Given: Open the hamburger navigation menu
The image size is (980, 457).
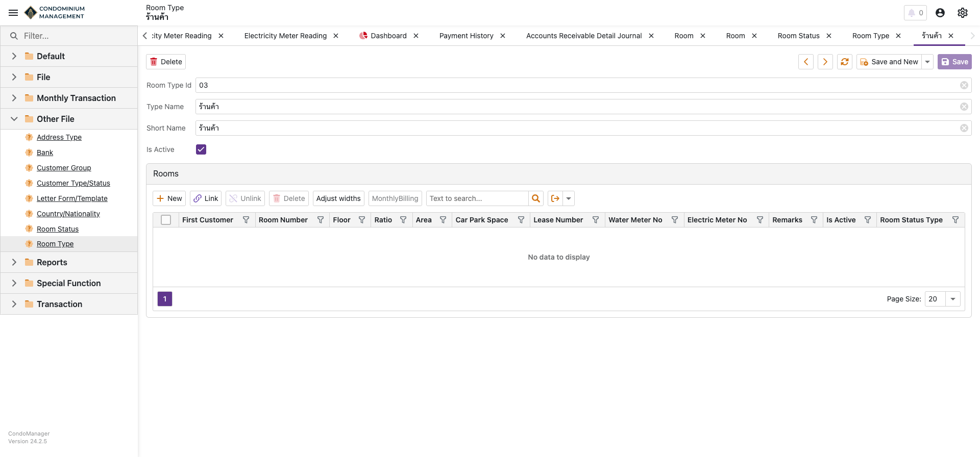Looking at the screenshot, I should coord(13,13).
